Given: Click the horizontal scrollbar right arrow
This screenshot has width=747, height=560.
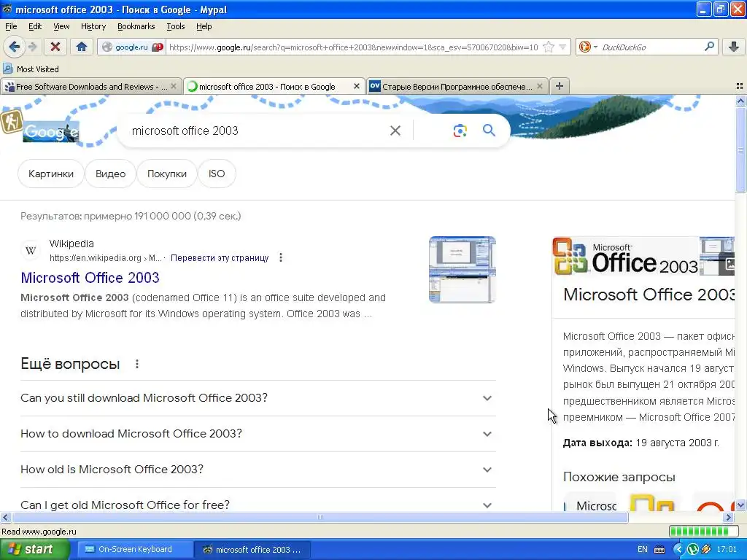Looking at the screenshot, I should [729, 517].
